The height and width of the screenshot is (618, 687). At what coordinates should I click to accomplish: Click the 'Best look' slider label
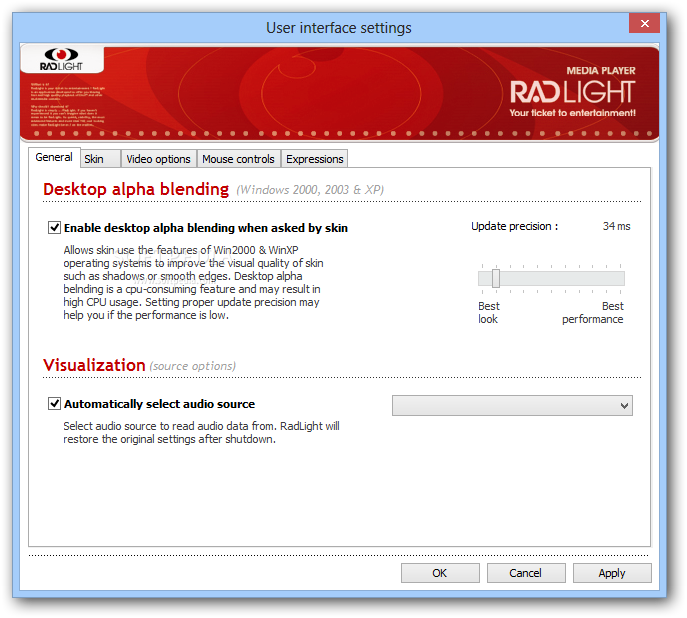point(489,313)
